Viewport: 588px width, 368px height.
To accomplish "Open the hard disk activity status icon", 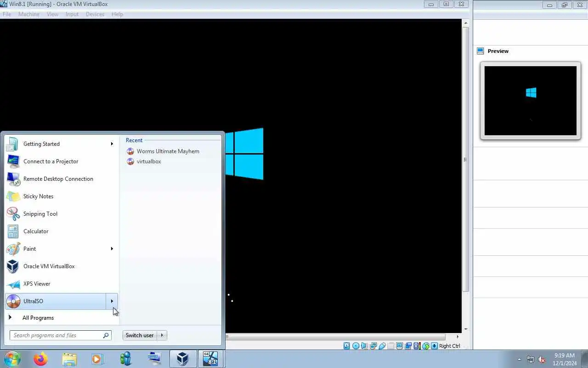I will pyautogui.click(x=347, y=346).
